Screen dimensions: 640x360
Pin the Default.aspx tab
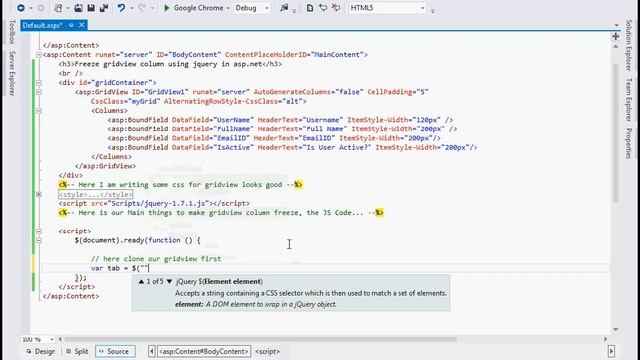pyautogui.click(x=71, y=25)
